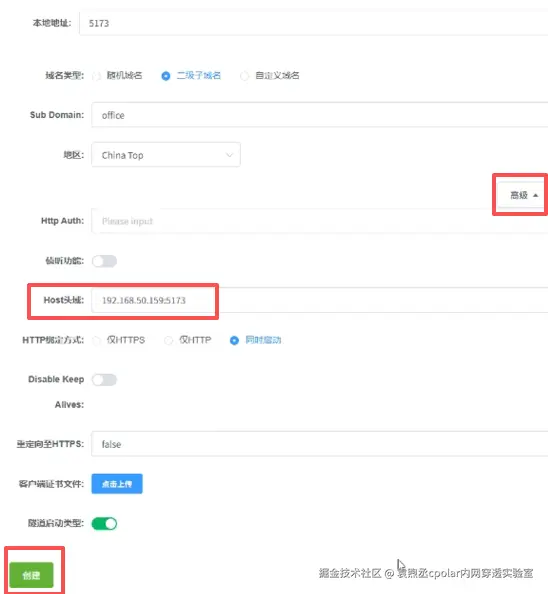Collapse the 高级 advanced settings expander

tap(521, 195)
